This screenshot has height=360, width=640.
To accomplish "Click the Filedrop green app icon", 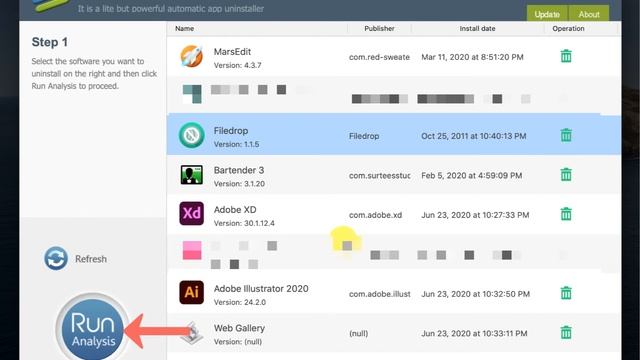I will [x=191, y=135].
